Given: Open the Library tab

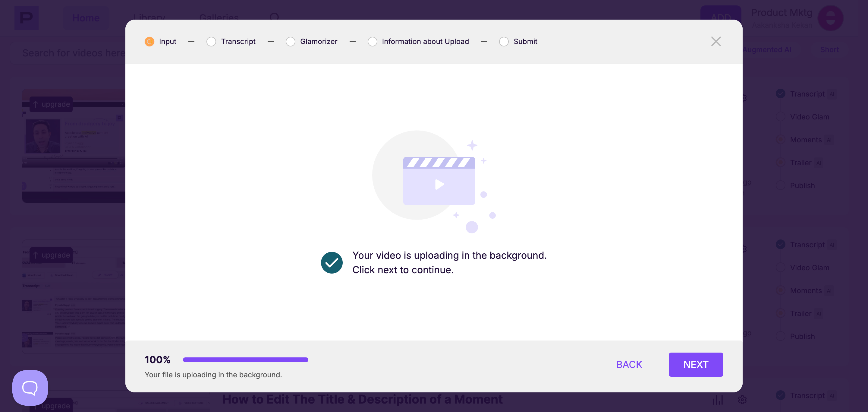Looking at the screenshot, I should pos(149,18).
